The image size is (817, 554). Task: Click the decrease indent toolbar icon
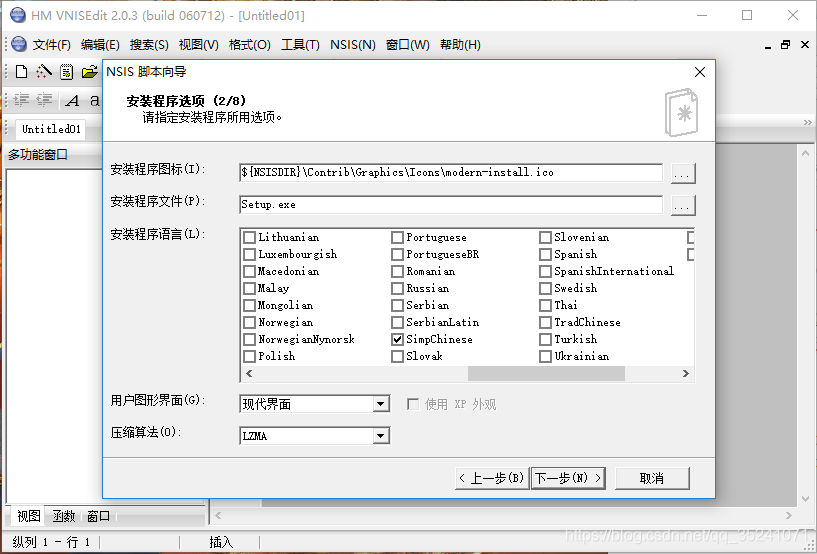tap(44, 100)
